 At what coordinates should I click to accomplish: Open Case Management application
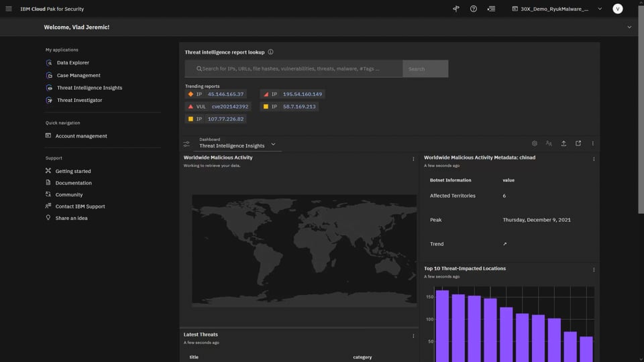click(x=78, y=75)
